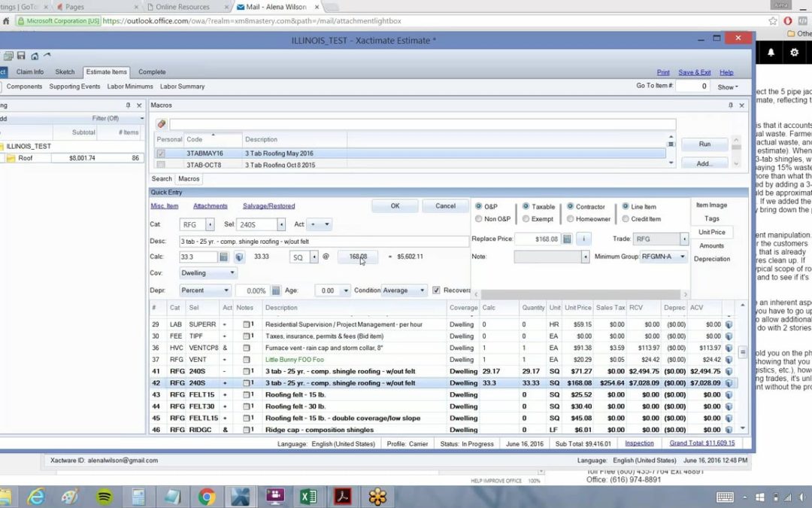Open the Labor Minimums sub-tab
This screenshot has height=508, width=812.
click(x=130, y=87)
